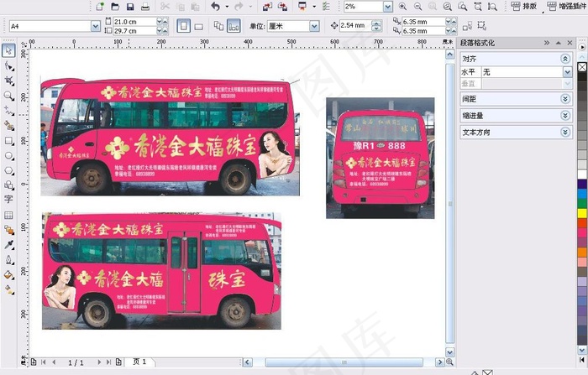The image size is (588, 375).
Task: Print the document with printer icon
Action: [x=145, y=6]
